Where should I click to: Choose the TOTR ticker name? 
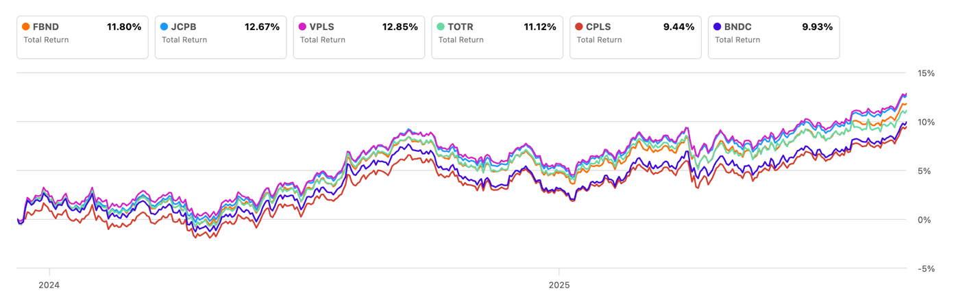click(461, 27)
